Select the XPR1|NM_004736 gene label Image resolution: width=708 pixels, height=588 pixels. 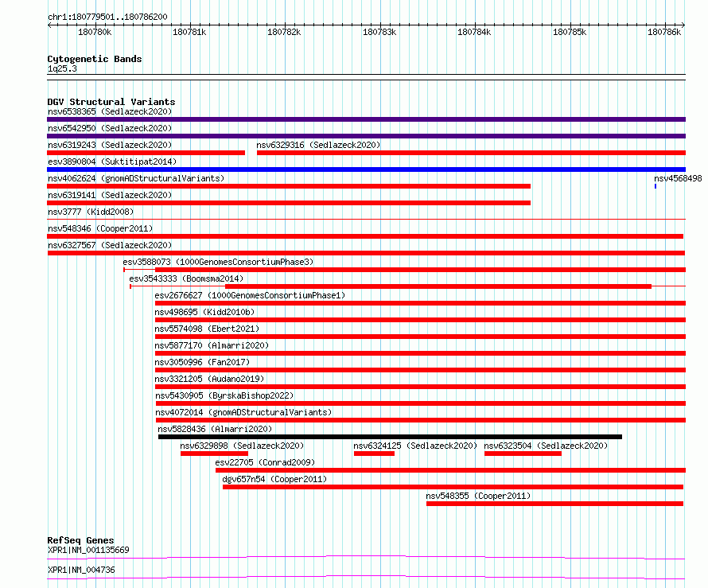coord(81,570)
